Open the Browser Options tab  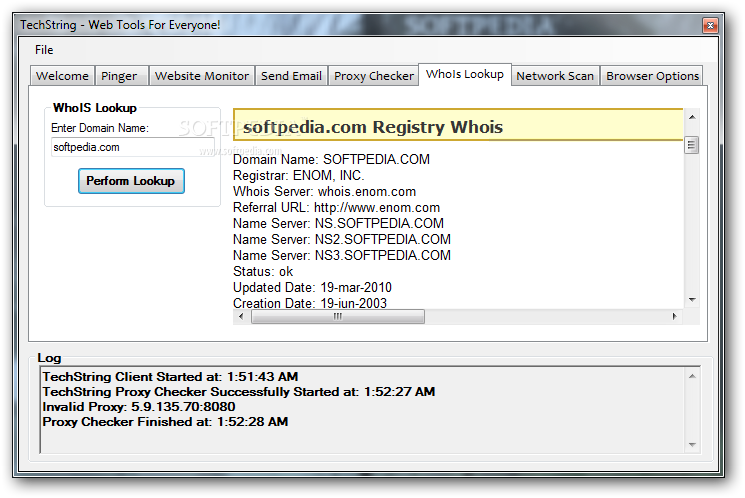coord(652,76)
